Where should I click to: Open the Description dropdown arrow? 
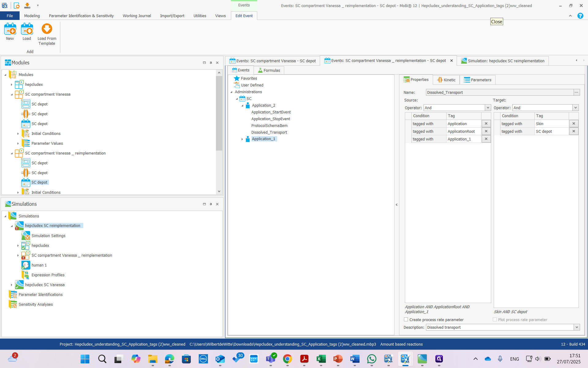pyautogui.click(x=577, y=327)
